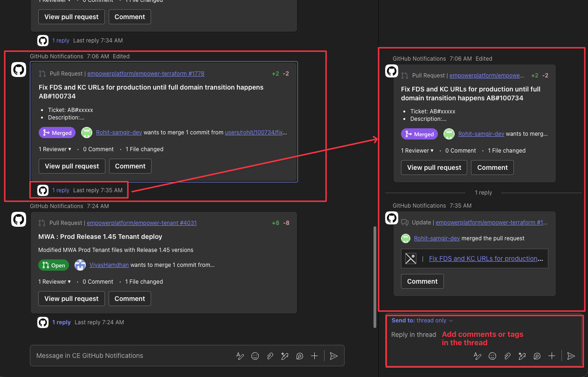Open ViyasHamdhan profile link
588x377 pixels.
(109, 265)
